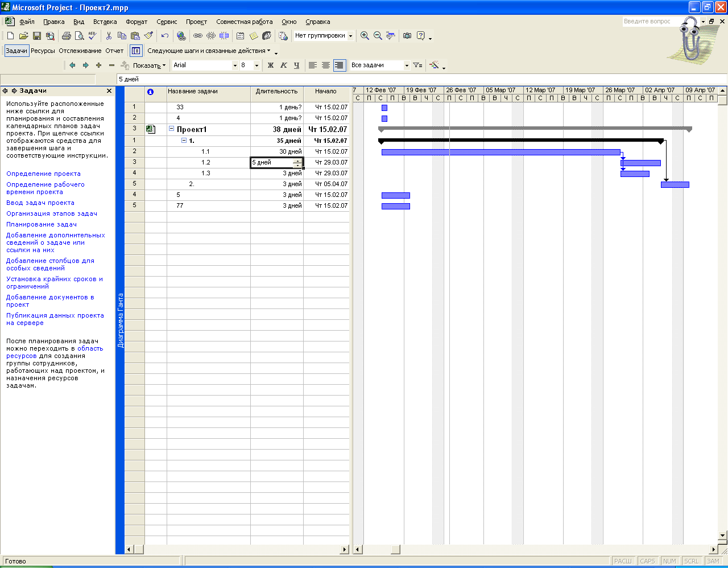Toggle underline formatting (Ч)

tap(297, 65)
